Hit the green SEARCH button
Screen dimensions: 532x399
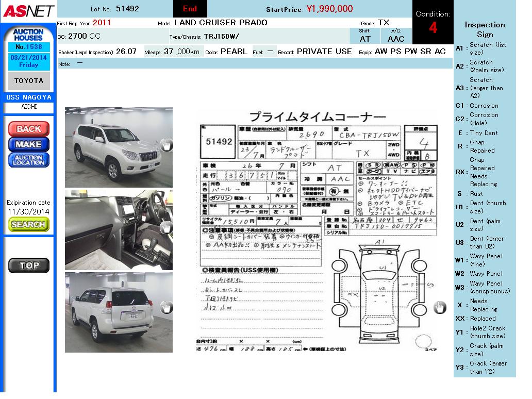tap(28, 224)
